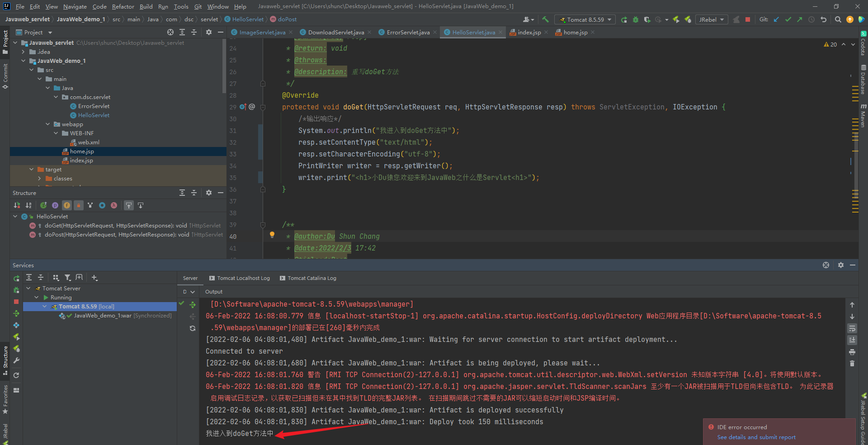
Task: Run with coverage from the toolbar
Action: point(647,19)
